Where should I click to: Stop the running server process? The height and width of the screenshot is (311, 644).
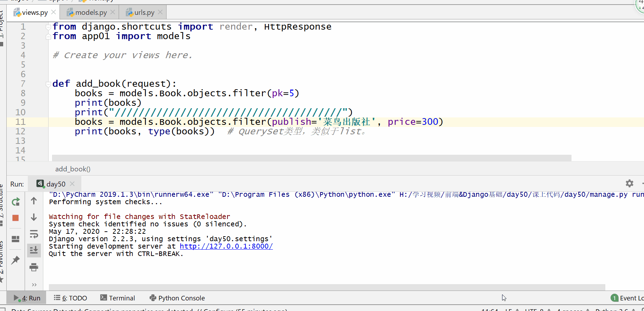15,218
